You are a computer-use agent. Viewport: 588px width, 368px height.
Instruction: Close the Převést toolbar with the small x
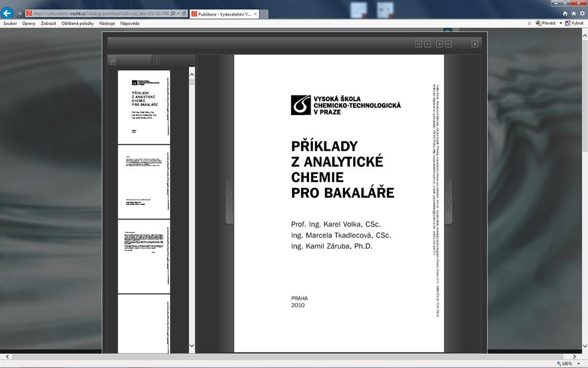[529, 23]
